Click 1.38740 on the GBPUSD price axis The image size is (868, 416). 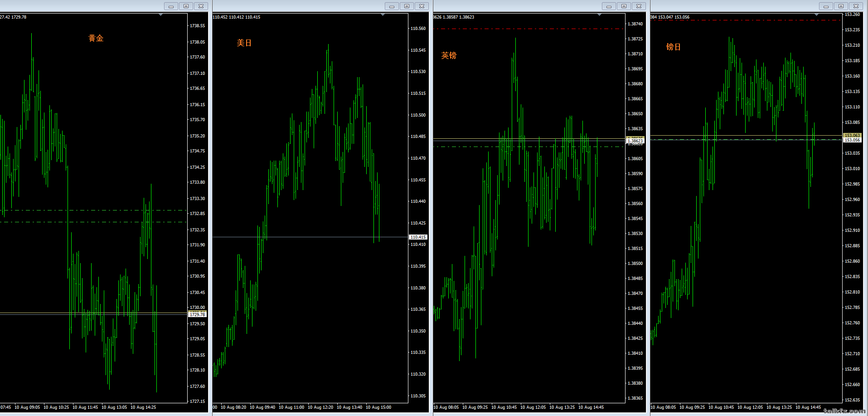click(x=635, y=24)
